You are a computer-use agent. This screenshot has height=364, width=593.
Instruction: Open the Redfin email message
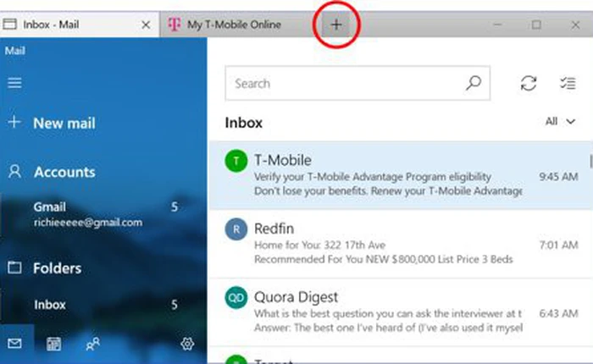coord(401,244)
